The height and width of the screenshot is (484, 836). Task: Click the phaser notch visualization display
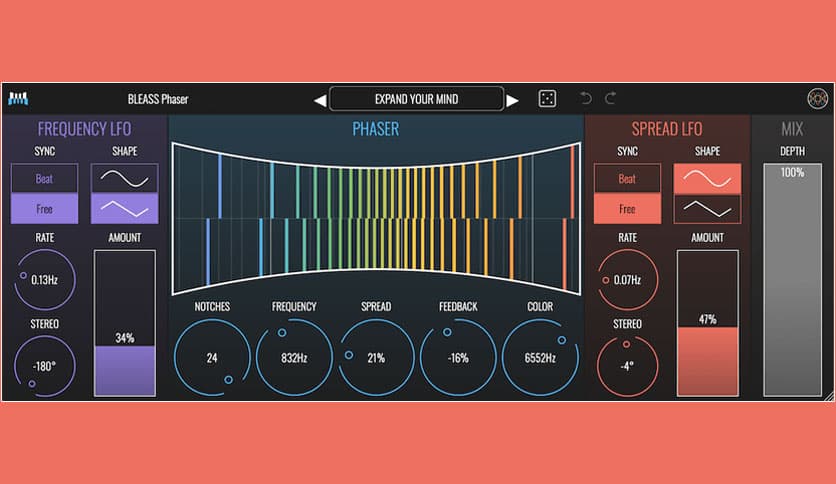[376, 219]
